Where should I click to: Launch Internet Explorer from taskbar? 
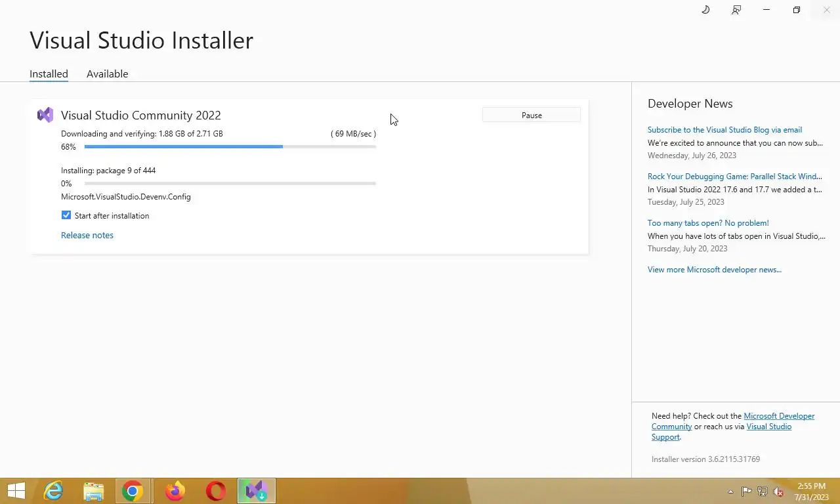[53, 491]
